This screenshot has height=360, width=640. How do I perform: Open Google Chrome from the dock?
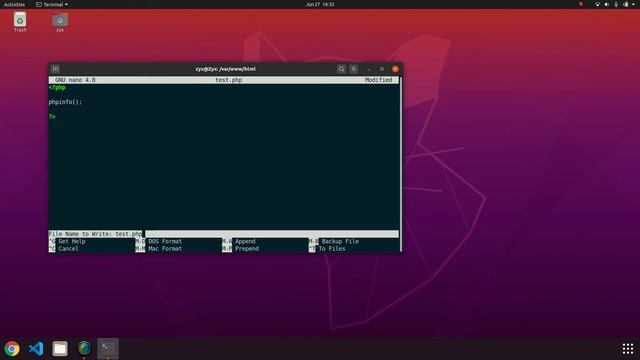pos(12,349)
